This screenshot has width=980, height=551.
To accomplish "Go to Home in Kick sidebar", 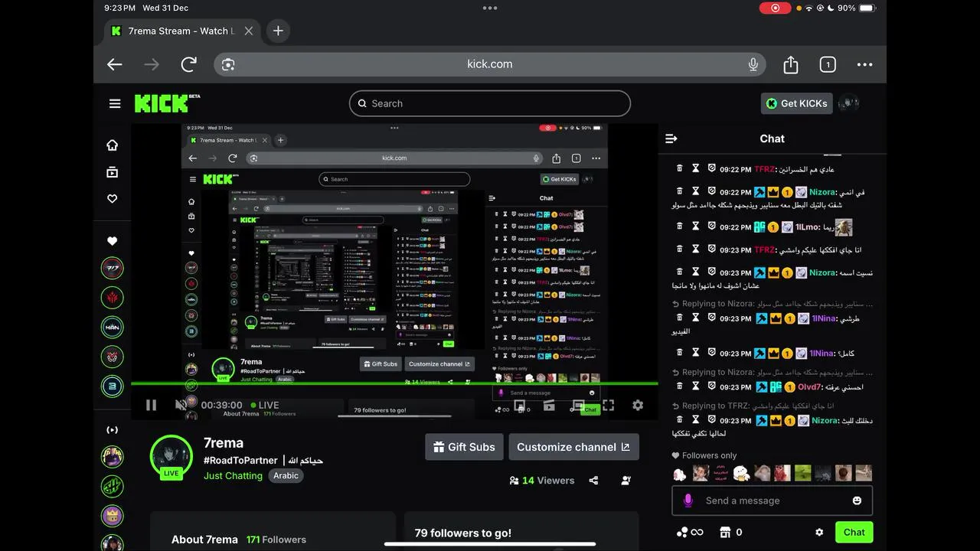I will [x=113, y=145].
